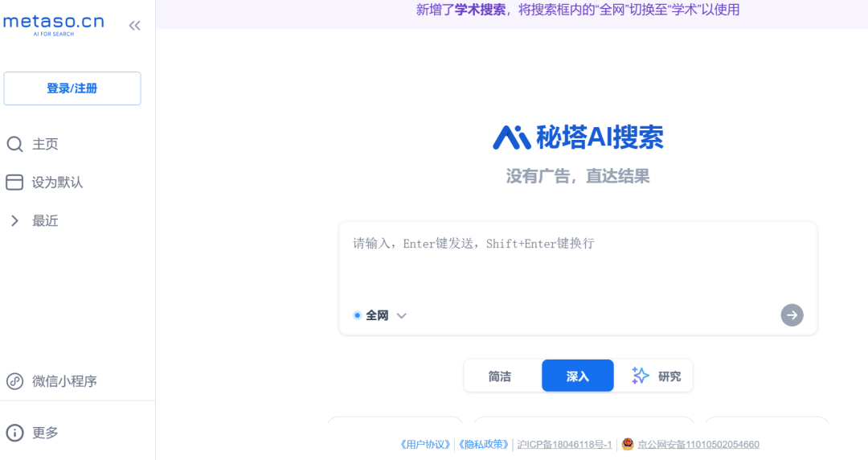Click the 没有广告，直达结果 tagline text
The image size is (868, 460).
(577, 176)
